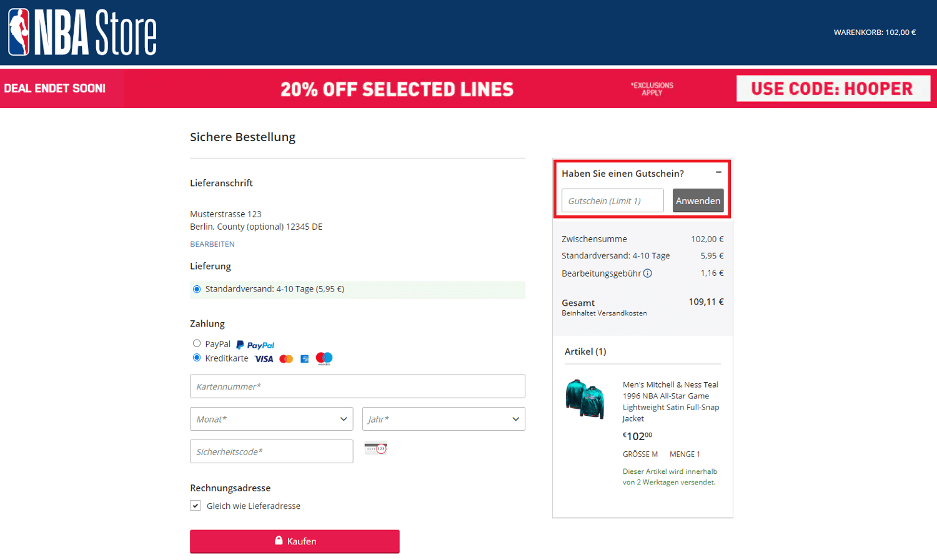Click BEARBEITEN to edit the delivery address

click(212, 243)
